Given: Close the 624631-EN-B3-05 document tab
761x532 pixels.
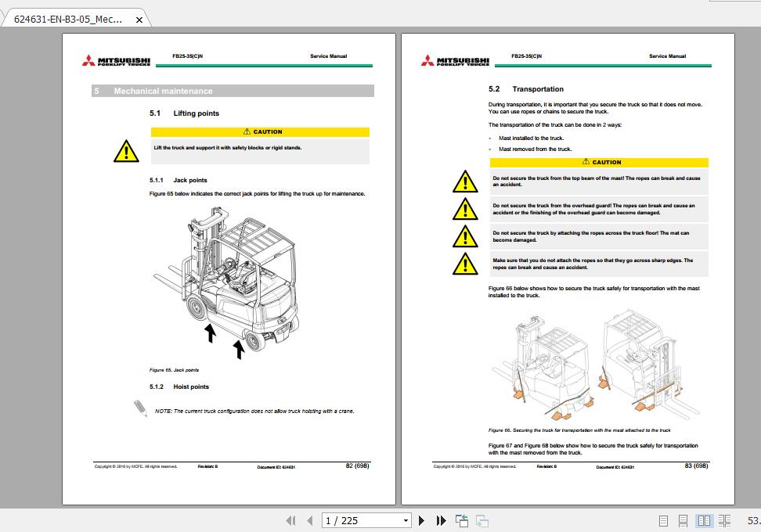Looking at the screenshot, I should tap(139, 20).
